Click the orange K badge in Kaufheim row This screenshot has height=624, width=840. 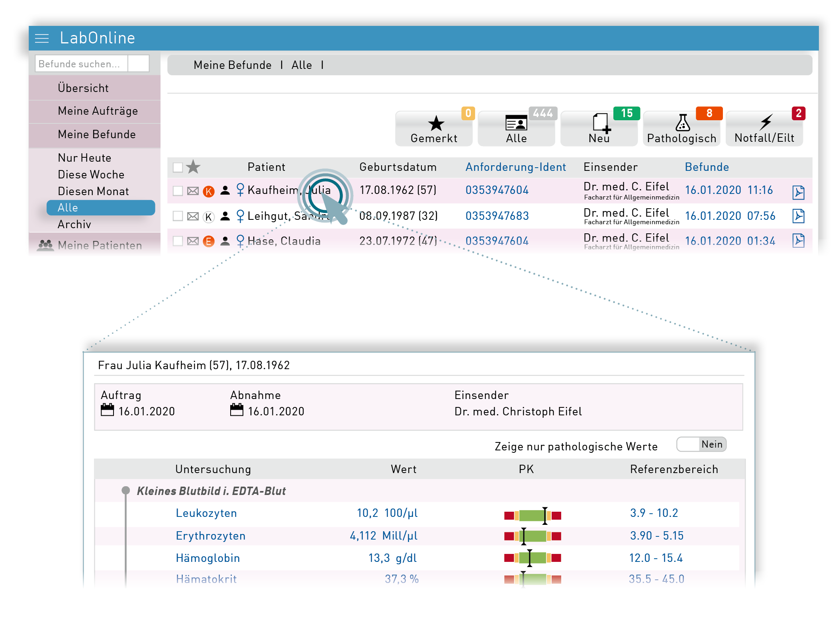pyautogui.click(x=209, y=192)
